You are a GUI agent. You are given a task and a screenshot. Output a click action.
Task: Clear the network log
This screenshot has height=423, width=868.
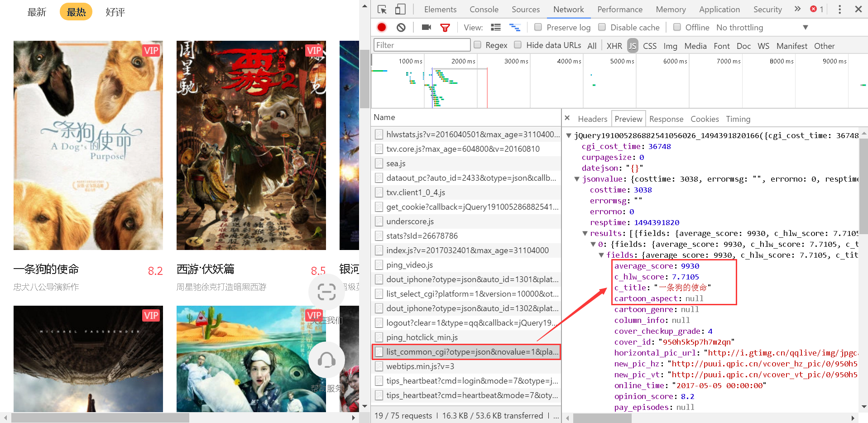click(401, 28)
